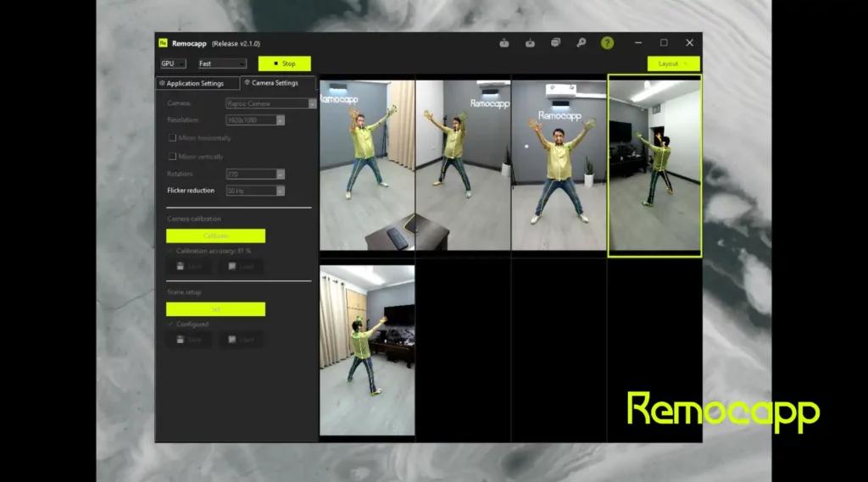Open the Flicker reduction 50 Hz dropdown
868x482 pixels.
255,191
